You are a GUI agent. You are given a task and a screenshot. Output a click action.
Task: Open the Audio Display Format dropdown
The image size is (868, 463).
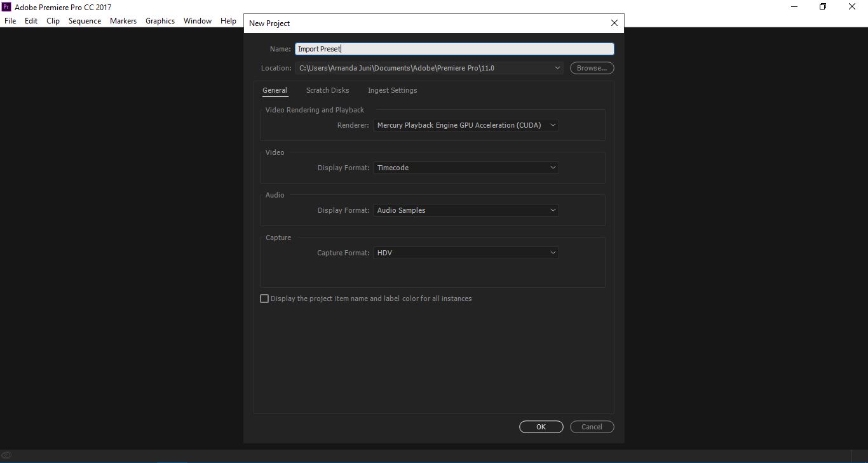pyautogui.click(x=466, y=210)
